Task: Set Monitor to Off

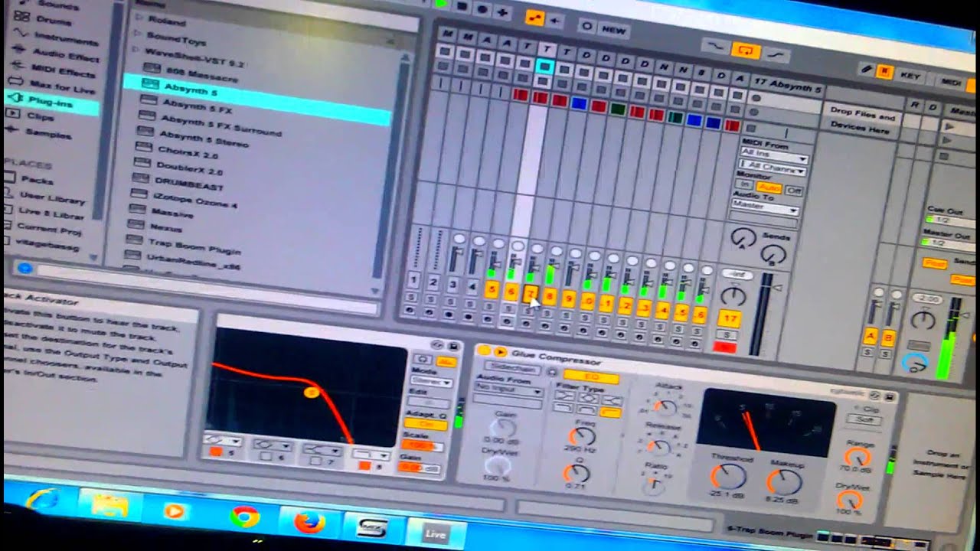Action: point(794,190)
